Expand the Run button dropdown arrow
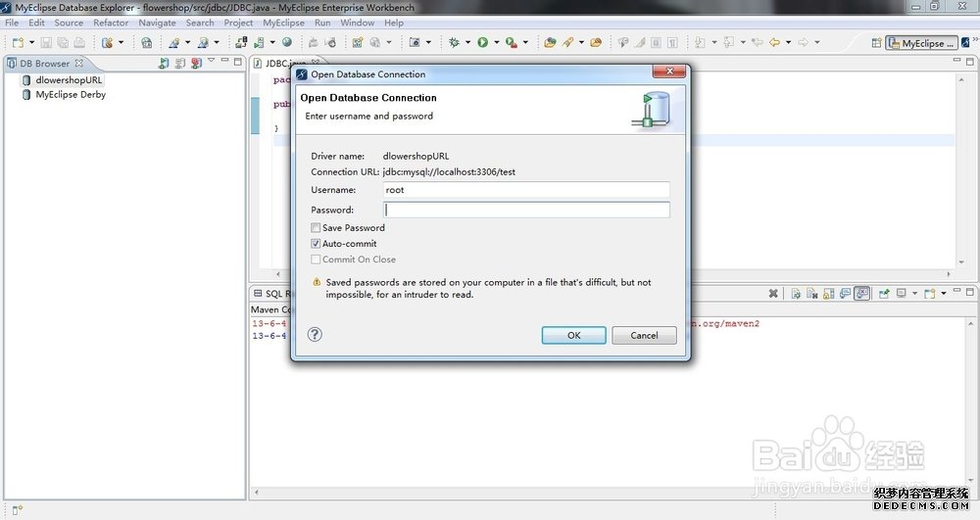Image resolution: width=980 pixels, height=520 pixels. point(495,43)
